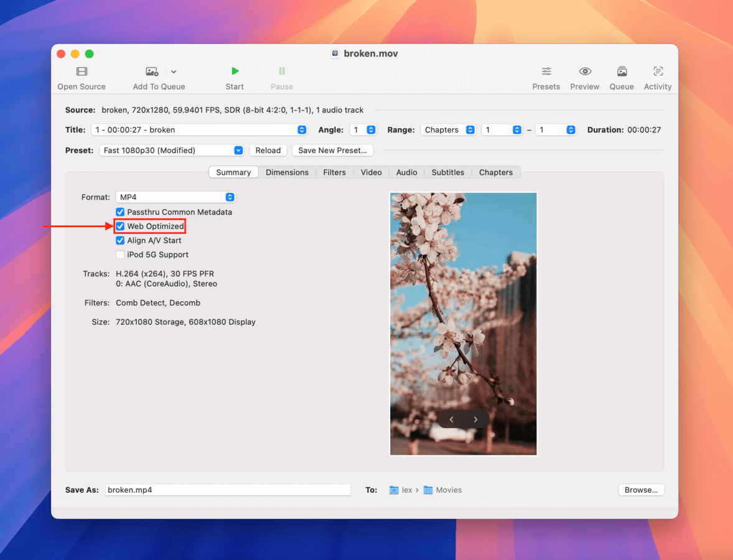Show next preview frame arrow

(475, 420)
